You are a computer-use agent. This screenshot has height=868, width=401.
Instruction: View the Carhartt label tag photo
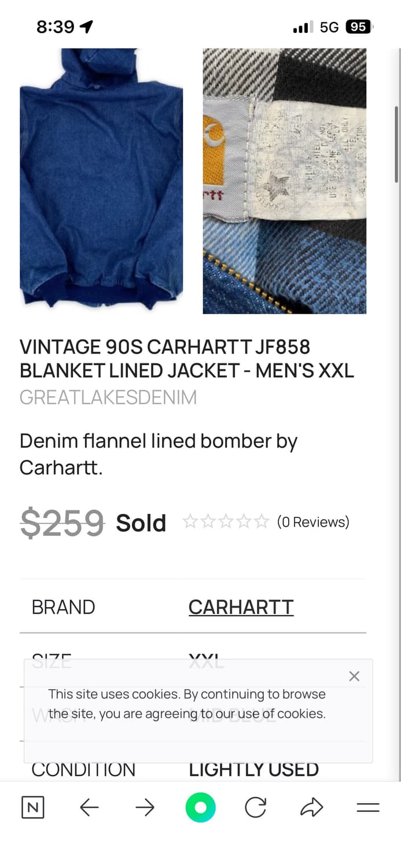(284, 181)
